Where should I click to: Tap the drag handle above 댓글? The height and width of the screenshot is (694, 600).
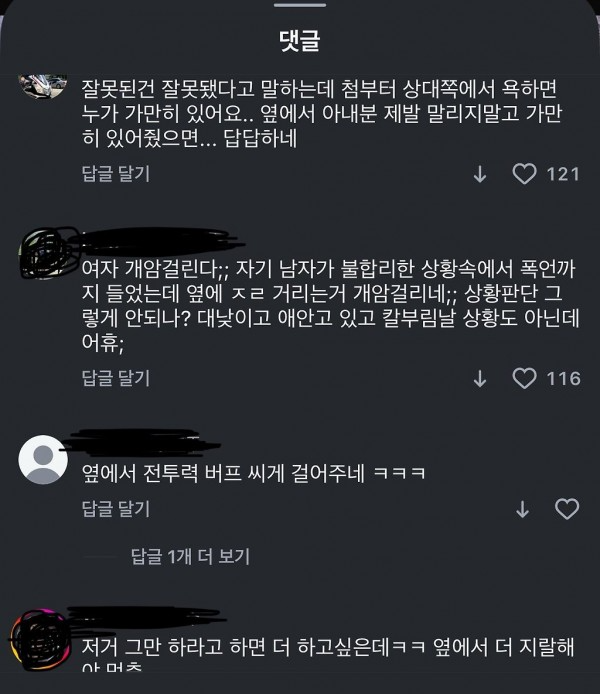300,5
